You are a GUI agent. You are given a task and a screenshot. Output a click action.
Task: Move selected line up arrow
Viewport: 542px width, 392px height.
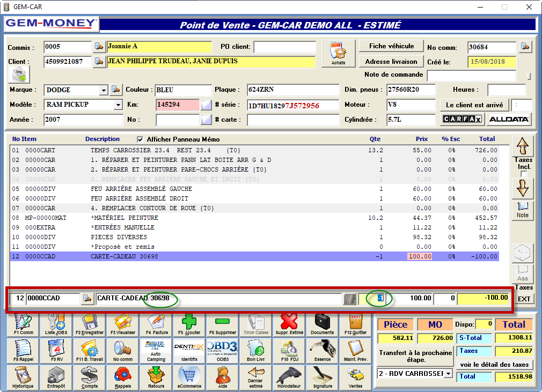click(522, 146)
